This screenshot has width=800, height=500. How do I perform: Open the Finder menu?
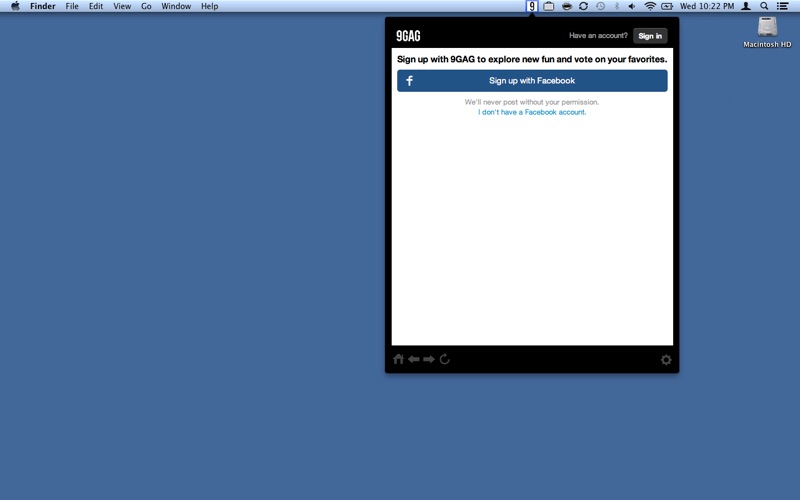[x=42, y=6]
